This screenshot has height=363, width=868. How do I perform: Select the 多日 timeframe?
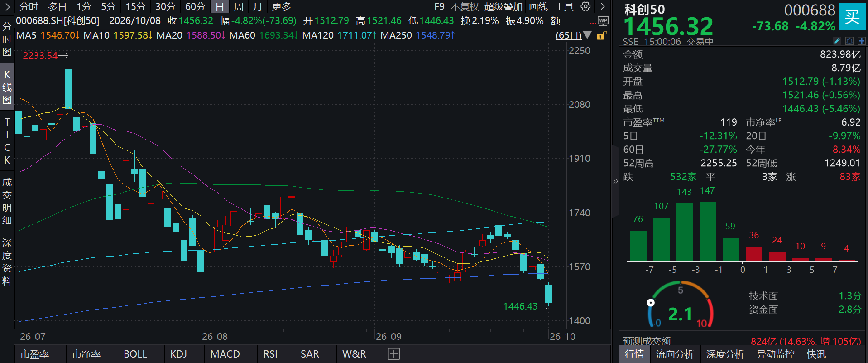click(57, 6)
